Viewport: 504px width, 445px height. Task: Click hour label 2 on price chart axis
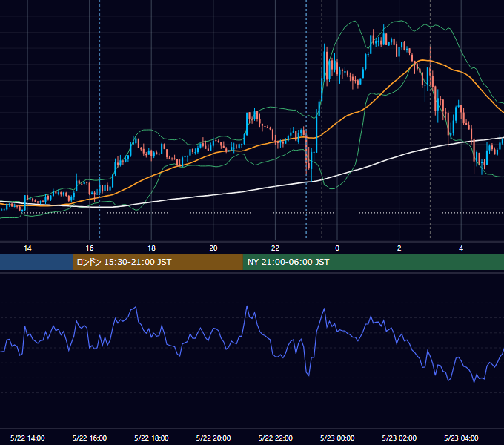(x=399, y=248)
